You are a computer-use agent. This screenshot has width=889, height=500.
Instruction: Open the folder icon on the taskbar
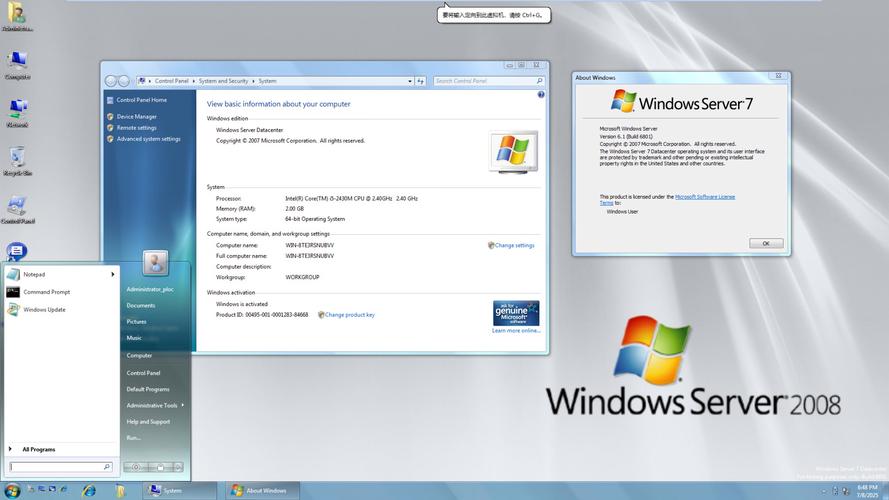(120, 490)
